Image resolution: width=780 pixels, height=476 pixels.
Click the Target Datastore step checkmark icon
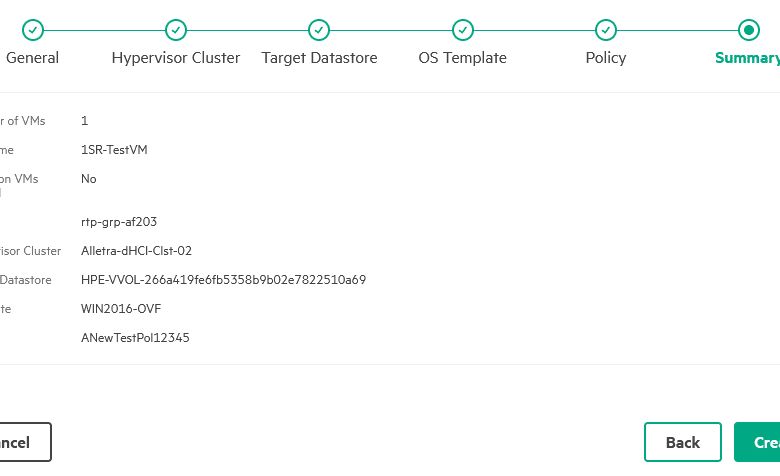[319, 30]
